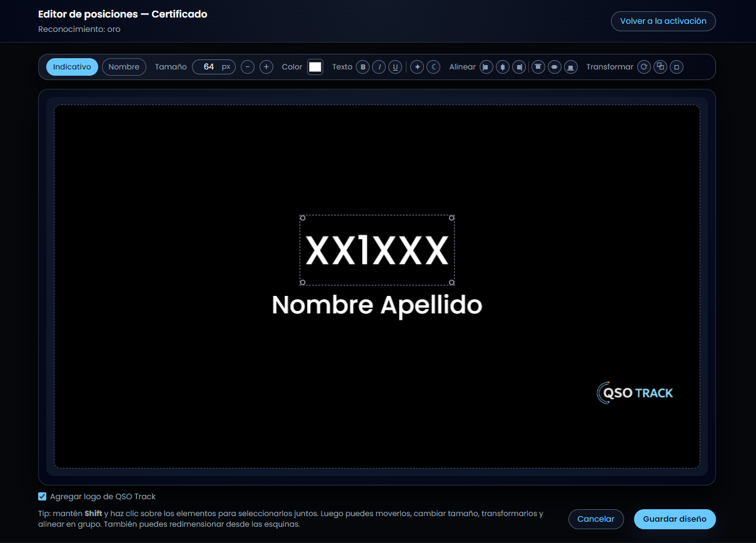Toggle bold text formatting

363,67
